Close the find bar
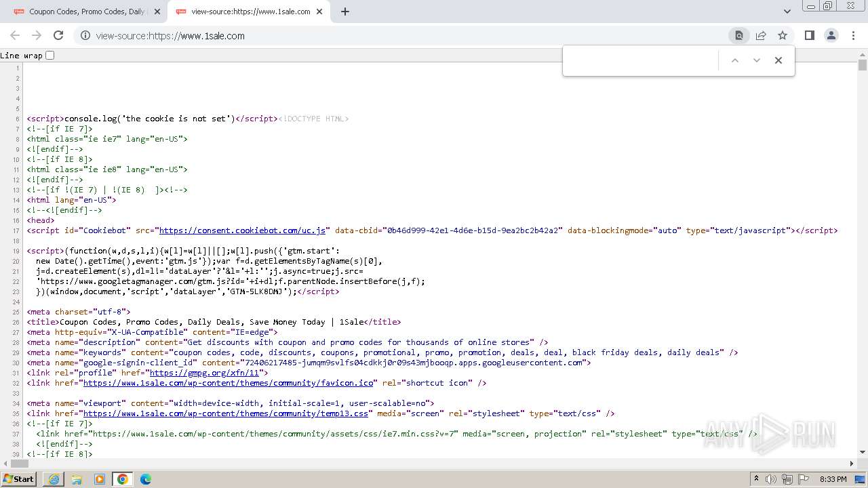This screenshot has width=868, height=488. 778,60
